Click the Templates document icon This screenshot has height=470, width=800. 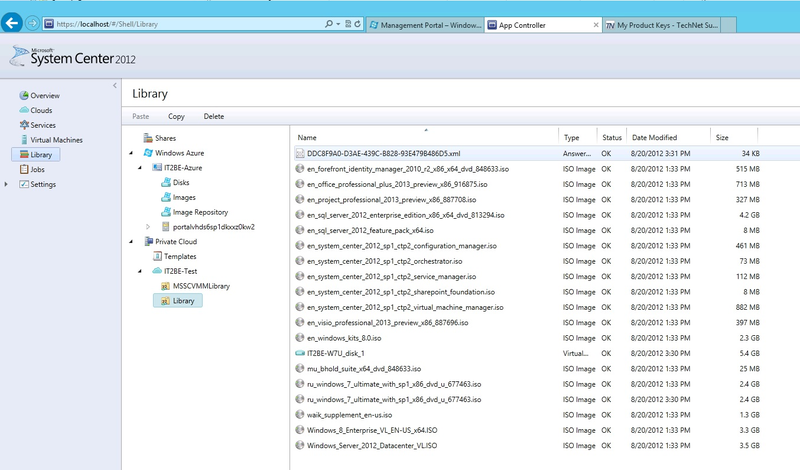[x=157, y=256]
